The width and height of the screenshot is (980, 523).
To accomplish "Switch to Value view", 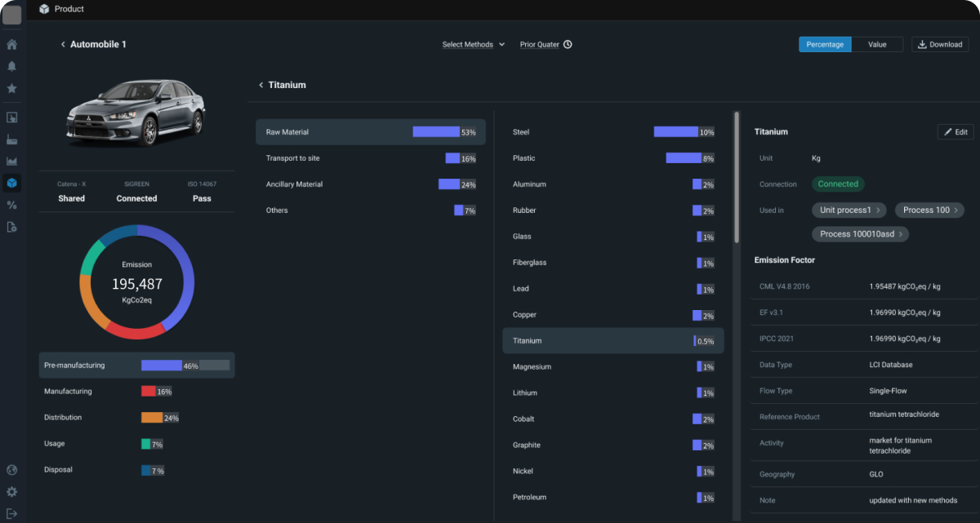I will tap(877, 44).
